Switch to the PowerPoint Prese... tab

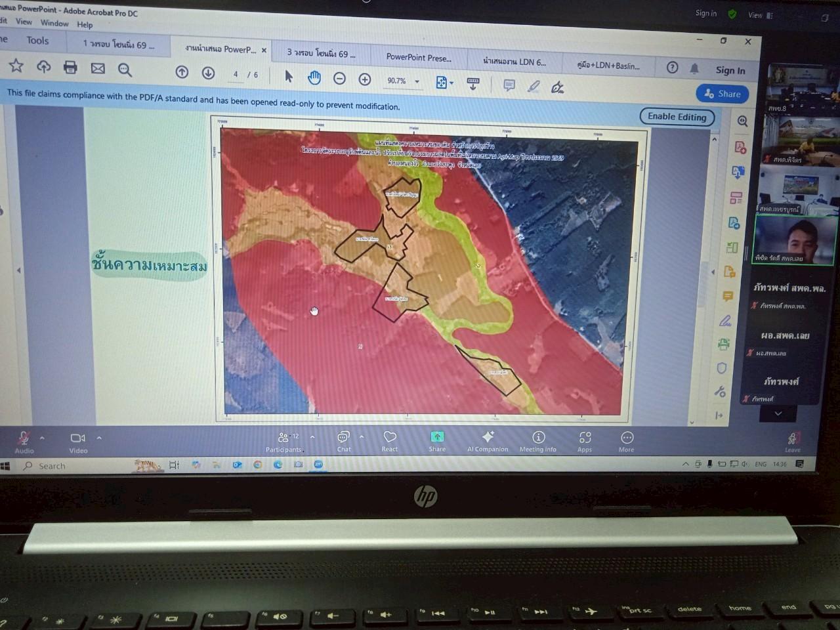pyautogui.click(x=419, y=58)
